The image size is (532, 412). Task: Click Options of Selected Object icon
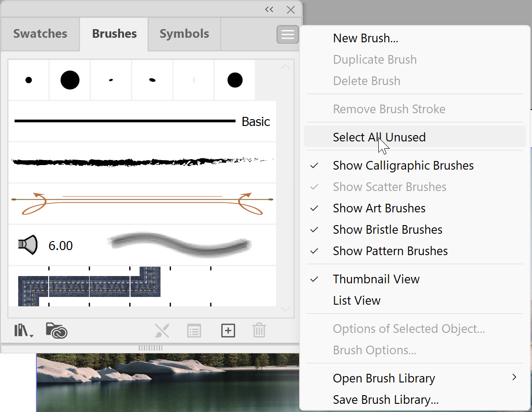(x=194, y=331)
